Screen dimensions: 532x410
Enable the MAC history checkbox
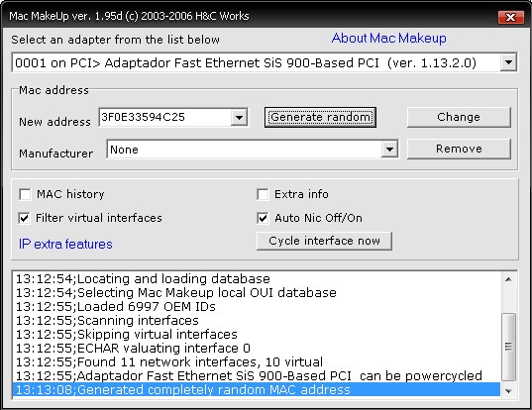(x=25, y=195)
